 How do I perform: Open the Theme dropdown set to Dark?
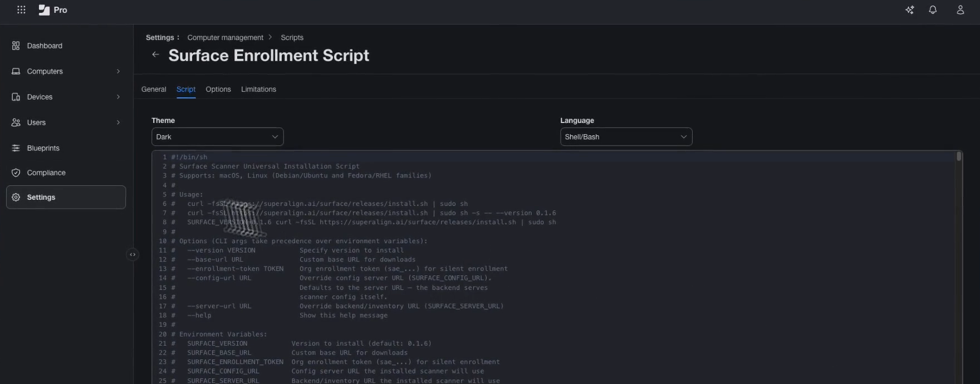(217, 137)
